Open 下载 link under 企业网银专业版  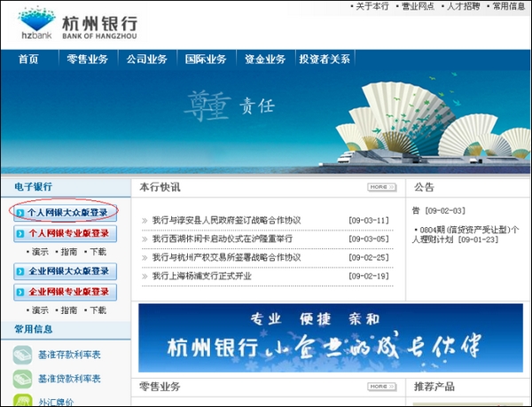click(x=98, y=310)
